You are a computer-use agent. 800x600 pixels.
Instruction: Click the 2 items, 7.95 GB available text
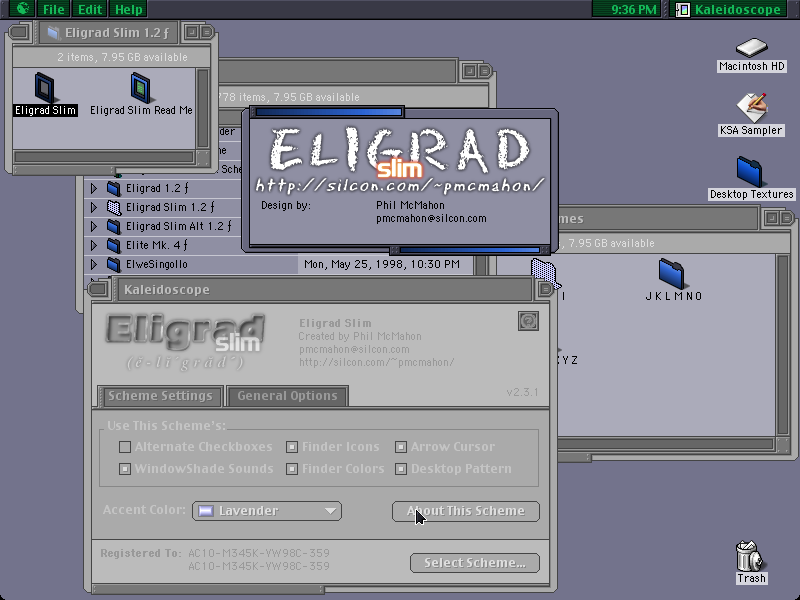click(x=122, y=57)
